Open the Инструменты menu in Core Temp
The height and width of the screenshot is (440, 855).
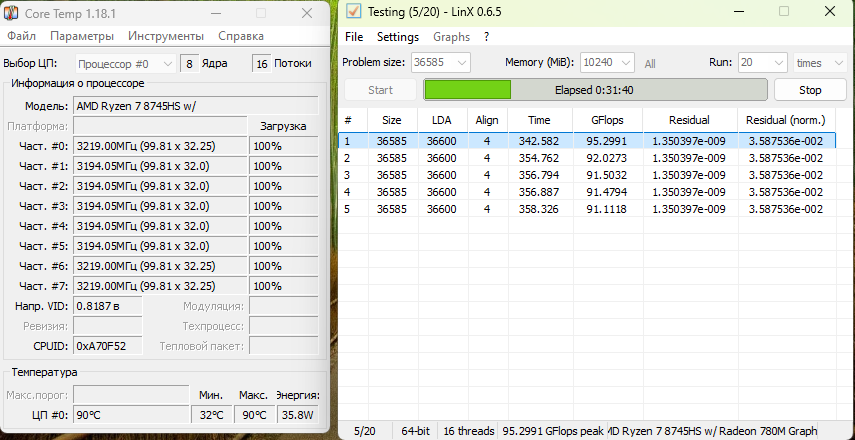tap(166, 36)
